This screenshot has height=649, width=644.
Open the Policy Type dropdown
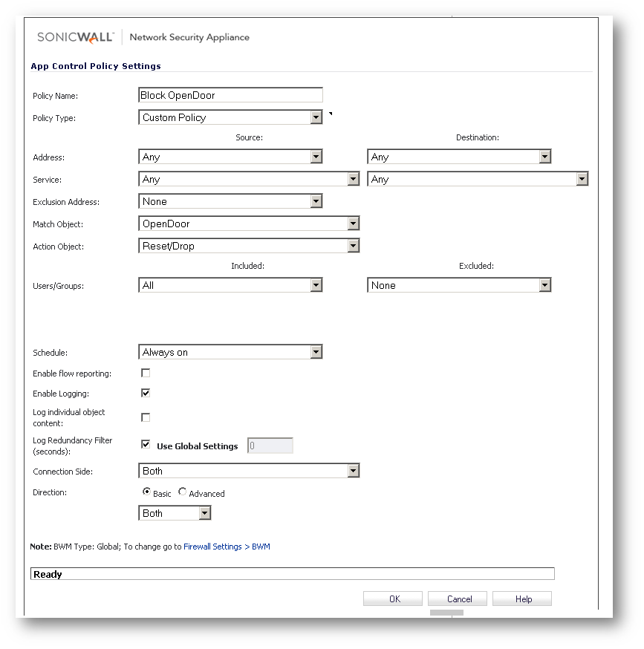(x=230, y=117)
